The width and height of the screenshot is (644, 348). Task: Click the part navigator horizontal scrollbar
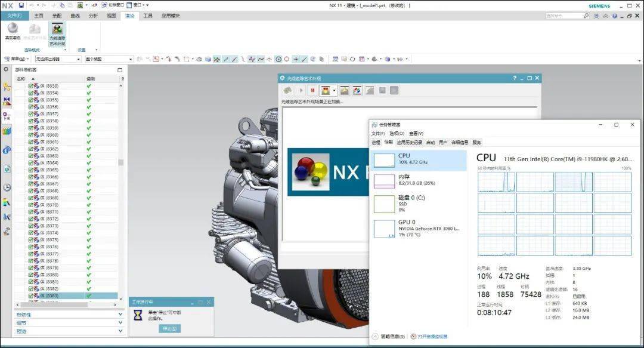point(66,305)
